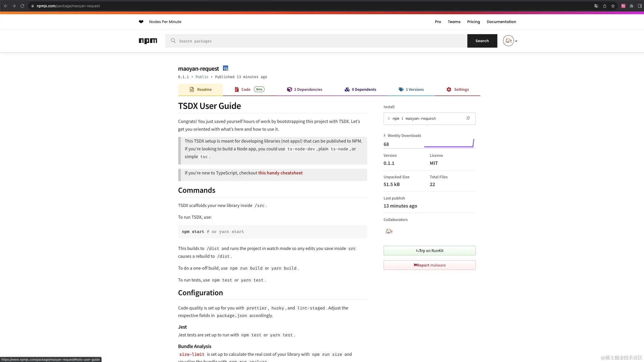Focus the Search packages input field

pyautogui.click(x=316, y=41)
